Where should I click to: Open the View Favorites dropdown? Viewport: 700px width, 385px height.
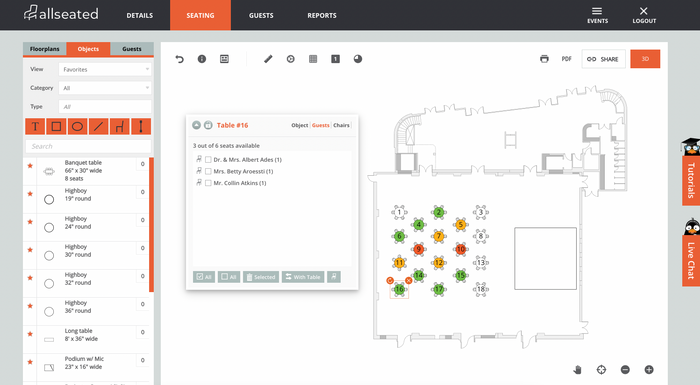(x=105, y=69)
